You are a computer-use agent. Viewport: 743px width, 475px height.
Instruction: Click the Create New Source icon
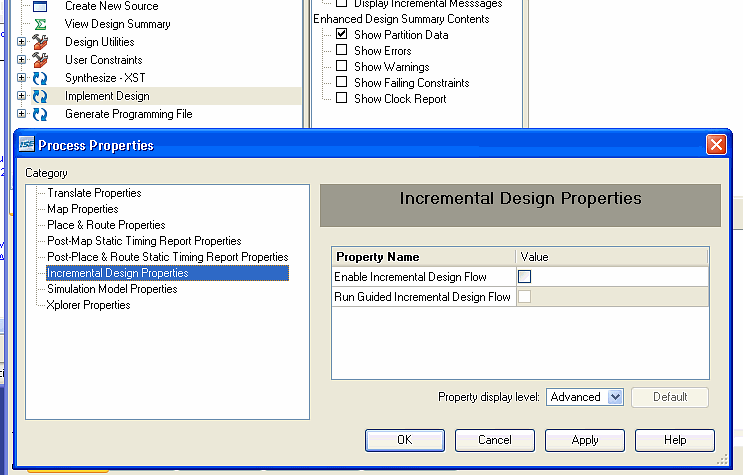click(x=40, y=6)
